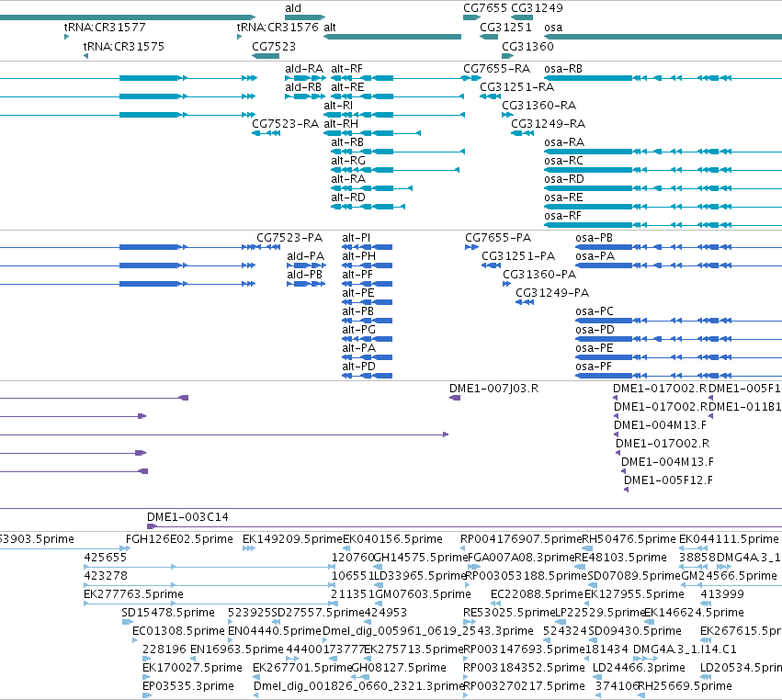Open the CG31251-RA transcript label
The width and height of the screenshot is (782, 700).
click(x=516, y=86)
